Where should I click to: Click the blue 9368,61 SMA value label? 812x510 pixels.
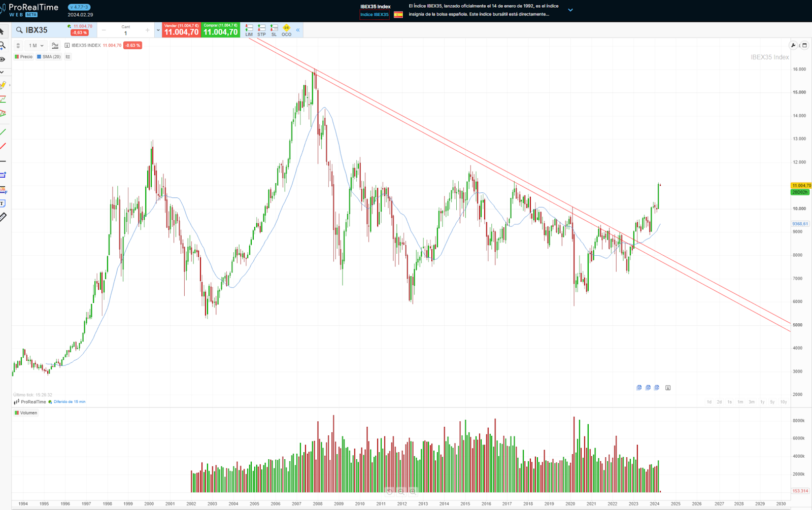(800, 224)
